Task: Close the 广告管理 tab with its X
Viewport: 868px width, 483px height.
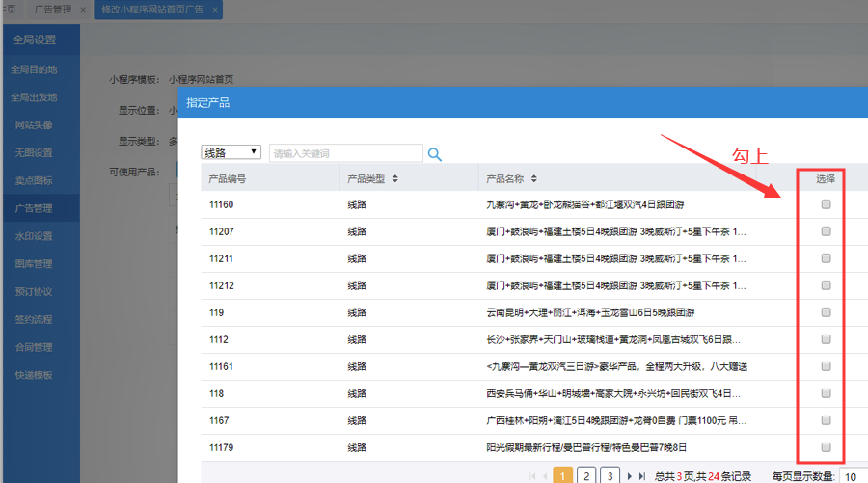Action: [83, 10]
